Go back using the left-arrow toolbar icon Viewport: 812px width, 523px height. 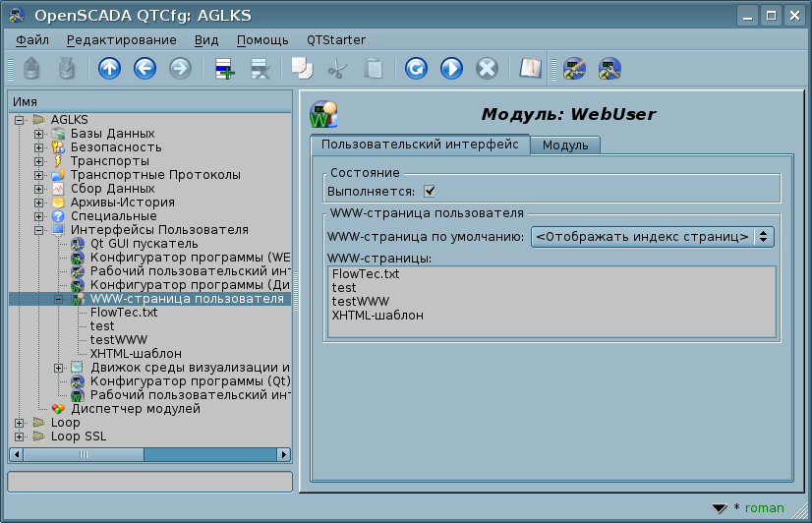coord(145,69)
